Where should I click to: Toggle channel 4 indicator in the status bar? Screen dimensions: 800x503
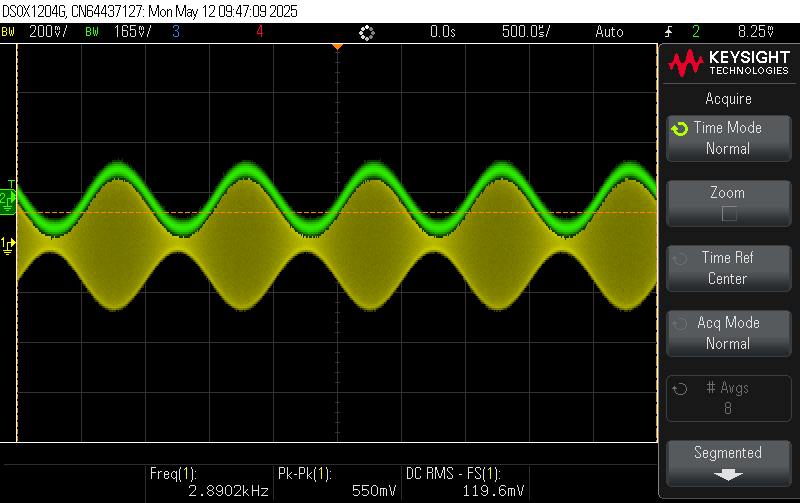(259, 32)
